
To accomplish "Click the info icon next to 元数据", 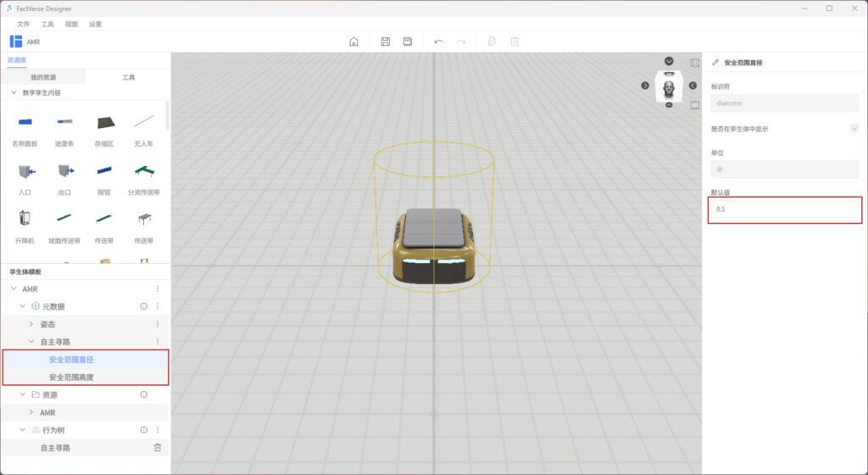I will pos(143,306).
